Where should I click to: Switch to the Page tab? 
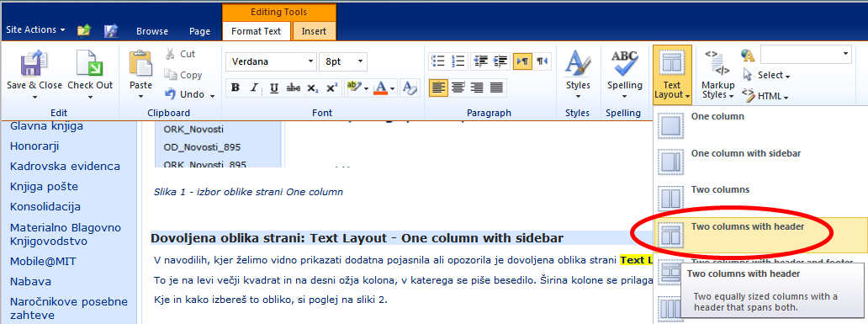200,32
